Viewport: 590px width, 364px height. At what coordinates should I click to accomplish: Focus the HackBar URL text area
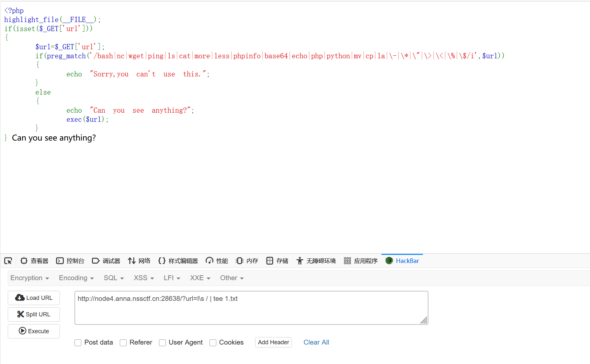pos(251,308)
